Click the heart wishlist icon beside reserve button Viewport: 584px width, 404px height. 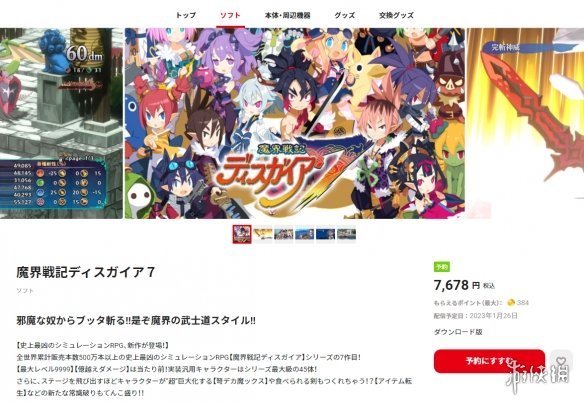click(561, 361)
